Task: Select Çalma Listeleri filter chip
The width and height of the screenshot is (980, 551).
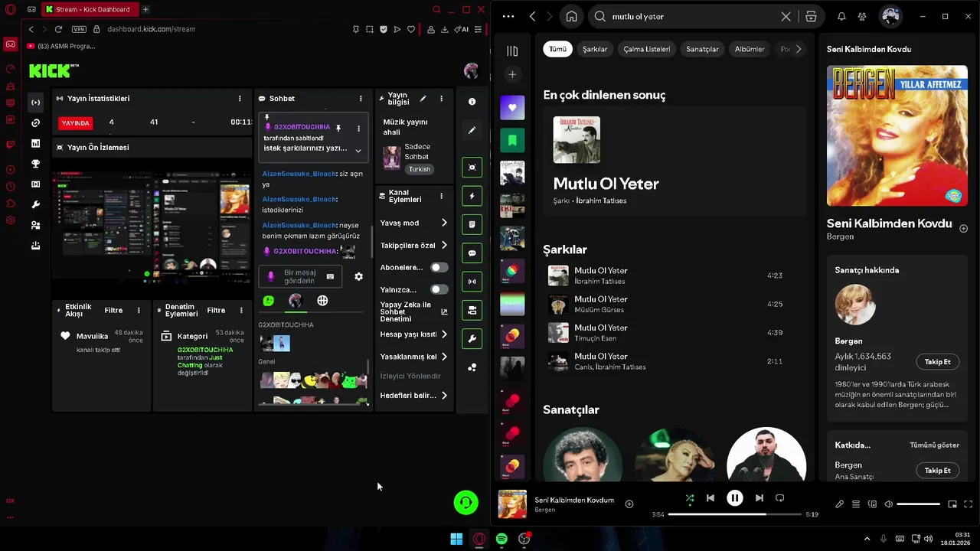Action: coord(647,49)
